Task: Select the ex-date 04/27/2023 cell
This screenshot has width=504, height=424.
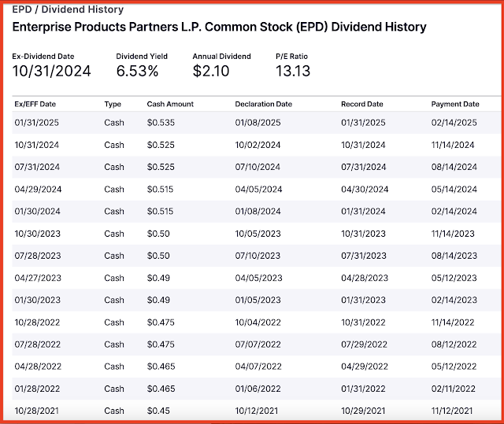Action: click(38, 278)
